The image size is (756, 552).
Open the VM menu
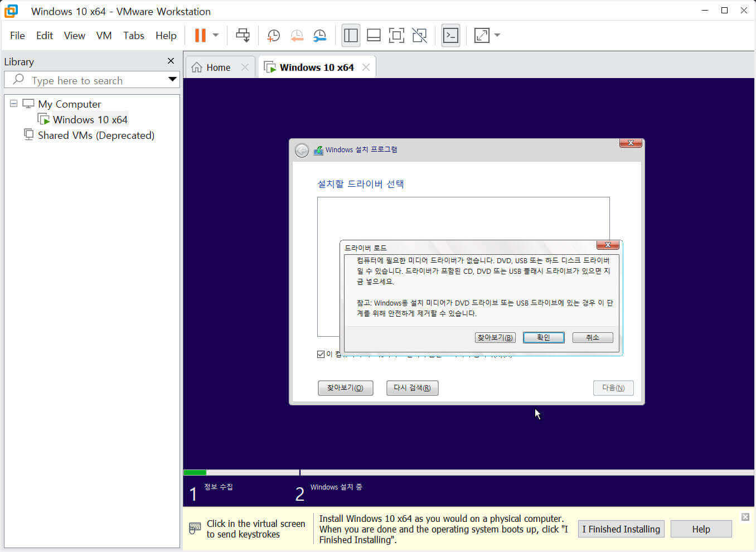click(104, 36)
